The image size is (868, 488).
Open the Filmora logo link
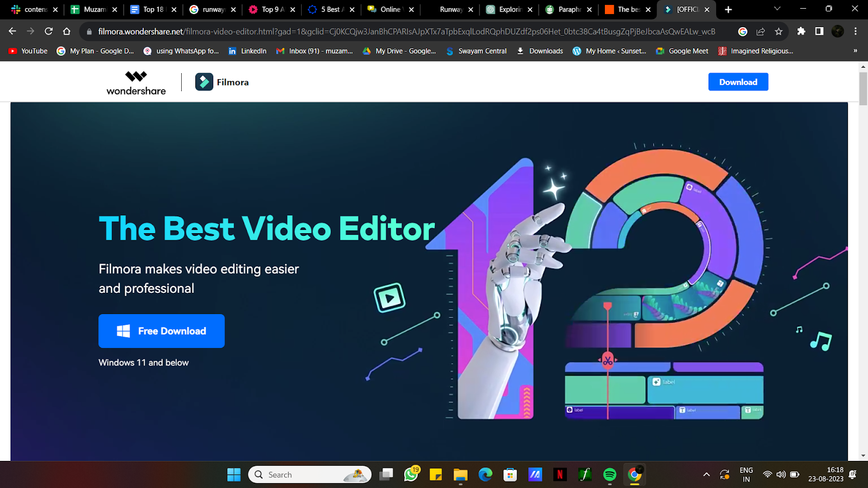[222, 82]
